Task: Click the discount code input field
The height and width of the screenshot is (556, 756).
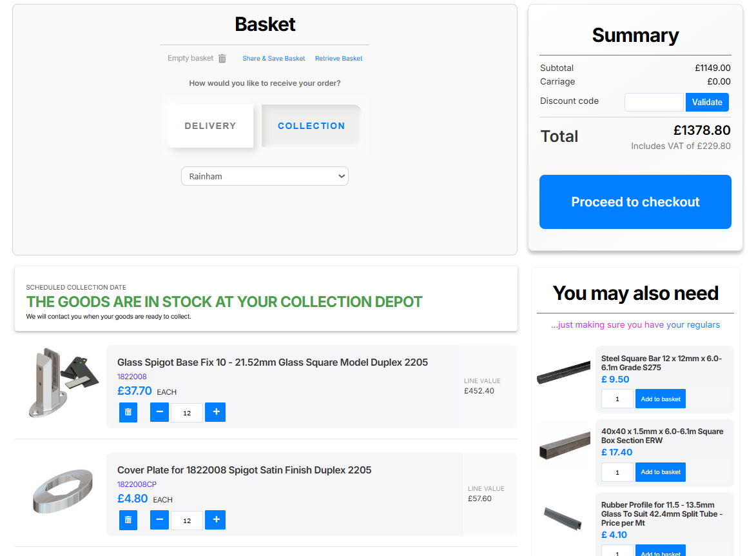Action: tap(654, 102)
